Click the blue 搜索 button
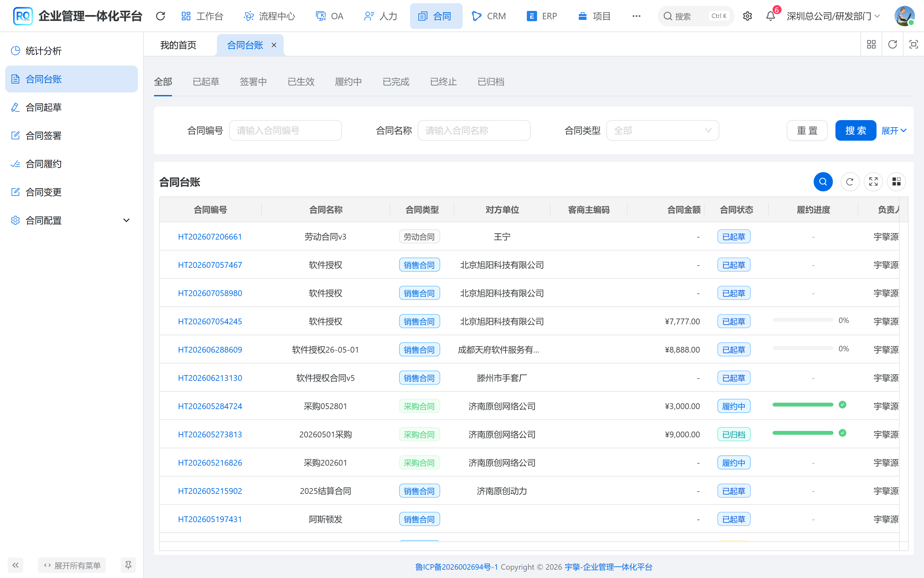Viewport: 924px width, 578px height. pyautogui.click(x=856, y=130)
